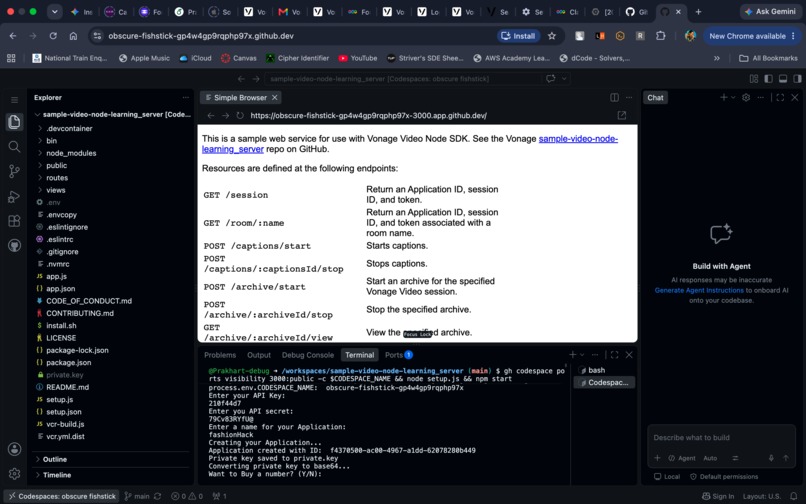Click the Chrome Install app button
Screen dimensions: 806x504
pos(518,36)
